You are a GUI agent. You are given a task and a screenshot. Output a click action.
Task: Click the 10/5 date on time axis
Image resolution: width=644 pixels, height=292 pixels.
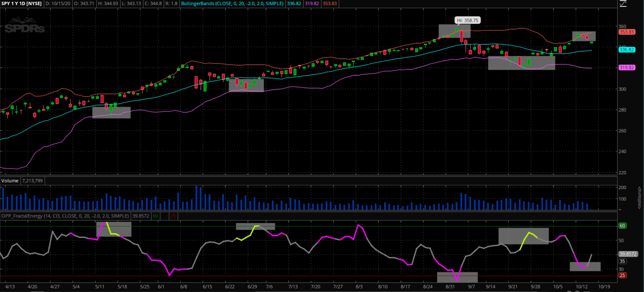pos(558,287)
